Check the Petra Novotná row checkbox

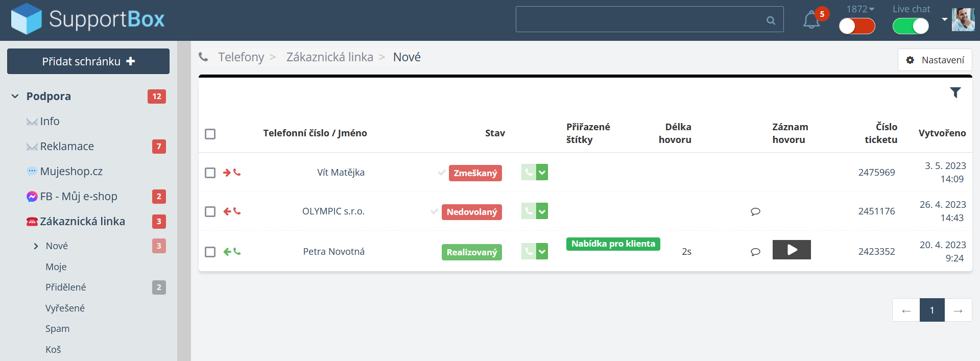tap(210, 252)
